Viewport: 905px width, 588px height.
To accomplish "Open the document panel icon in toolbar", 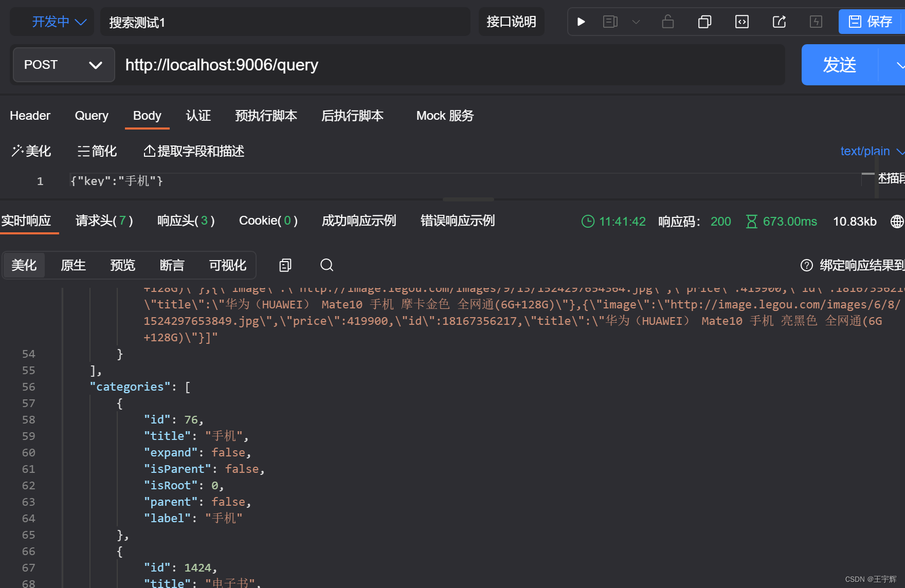I will click(x=610, y=22).
